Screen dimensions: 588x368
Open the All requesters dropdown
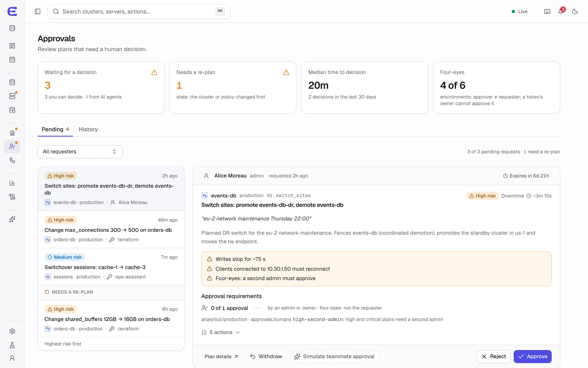80,152
